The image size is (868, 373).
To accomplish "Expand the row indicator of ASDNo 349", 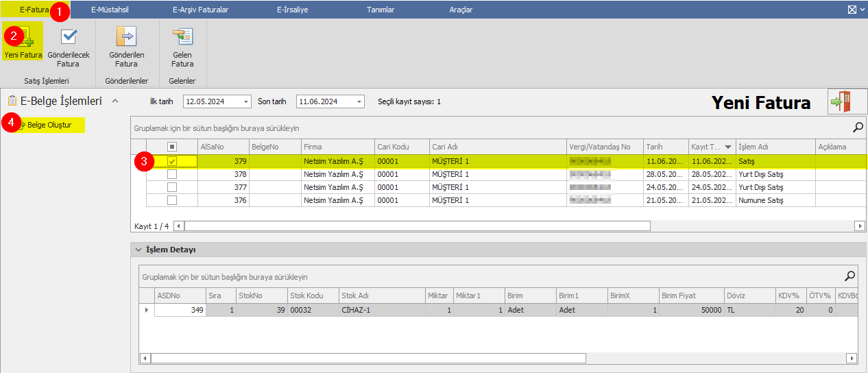I will coord(146,310).
